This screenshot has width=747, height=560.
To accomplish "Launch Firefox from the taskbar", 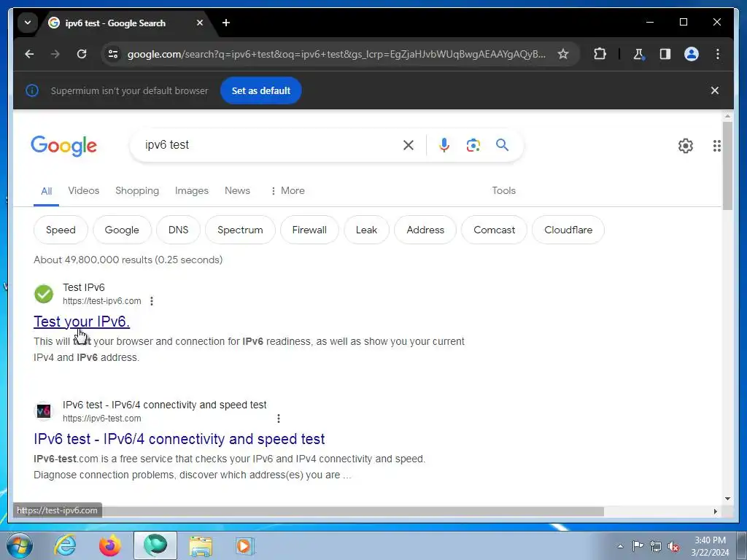I will pos(109,545).
